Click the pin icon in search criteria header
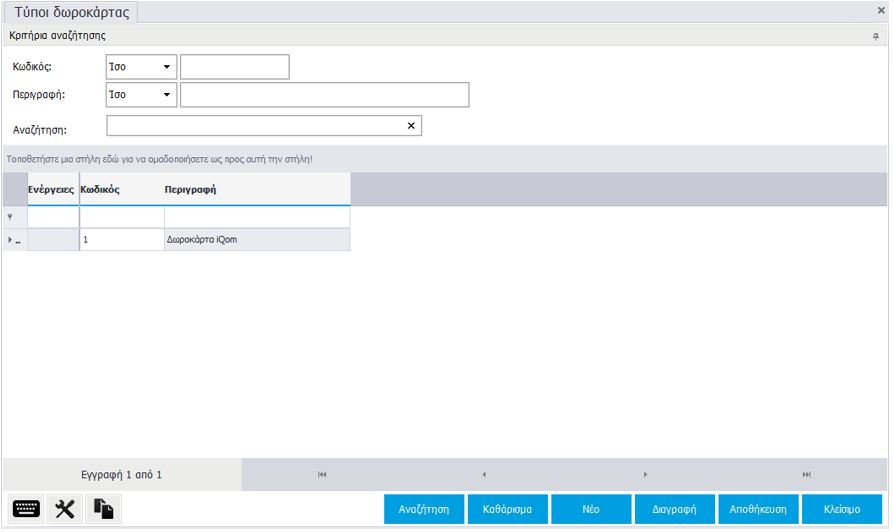 coord(876,35)
